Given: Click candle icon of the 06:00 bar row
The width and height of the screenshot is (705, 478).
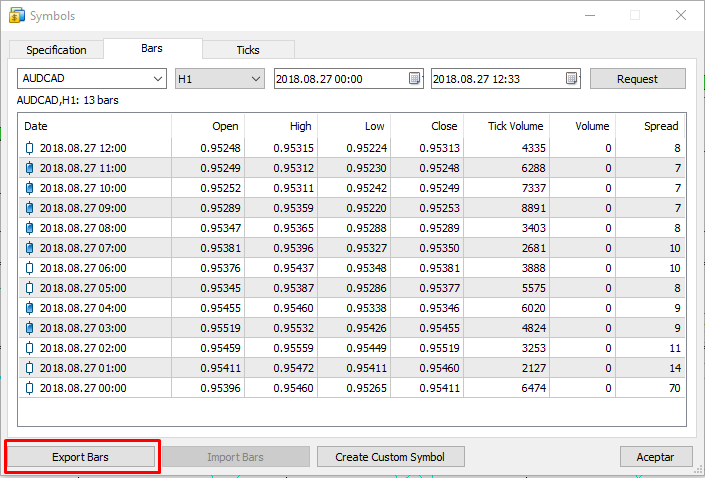Looking at the screenshot, I should click(29, 268).
